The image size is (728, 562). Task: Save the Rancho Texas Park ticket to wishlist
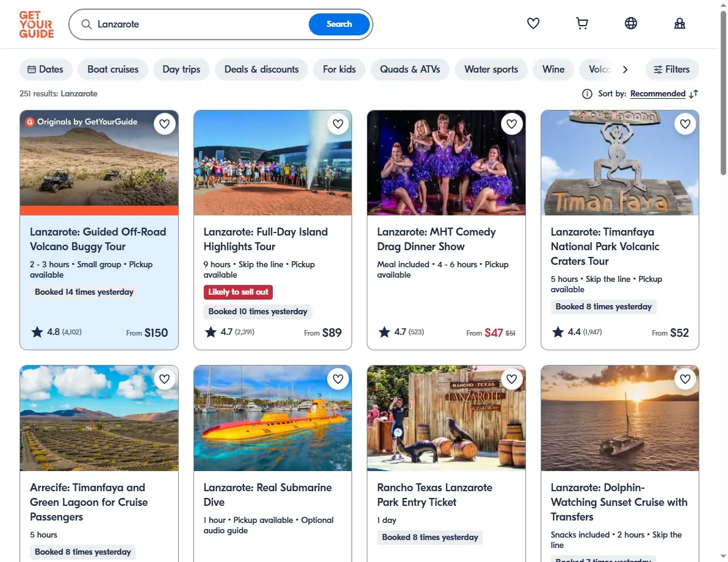pos(511,379)
